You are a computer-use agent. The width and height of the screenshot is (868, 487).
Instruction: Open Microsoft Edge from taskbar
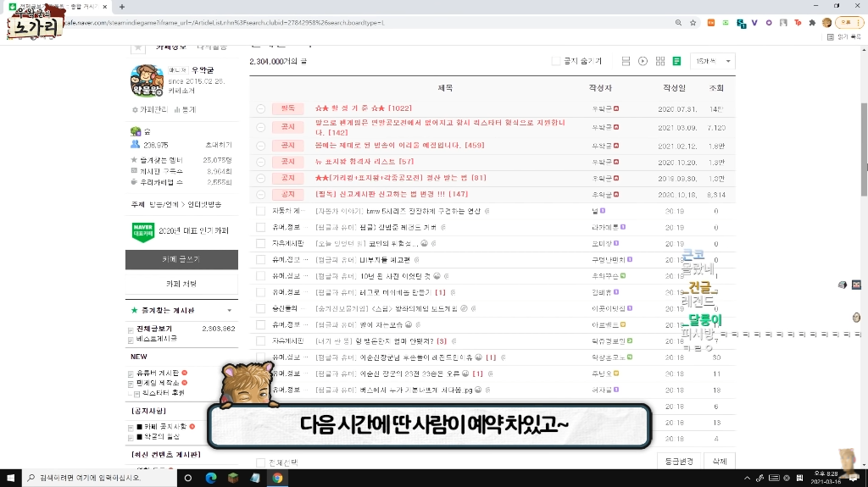(211, 478)
